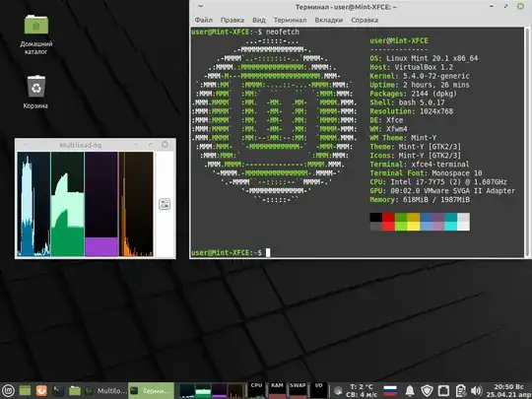The height and width of the screenshot is (399, 532).
Task: Click network connection tray icon
Action: pyautogui.click(x=443, y=390)
